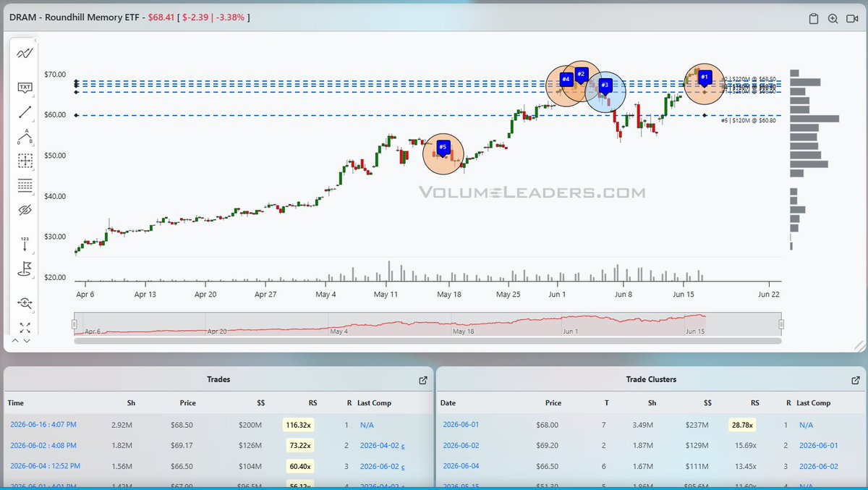Click the toolbar scroll up chevron

(16, 340)
